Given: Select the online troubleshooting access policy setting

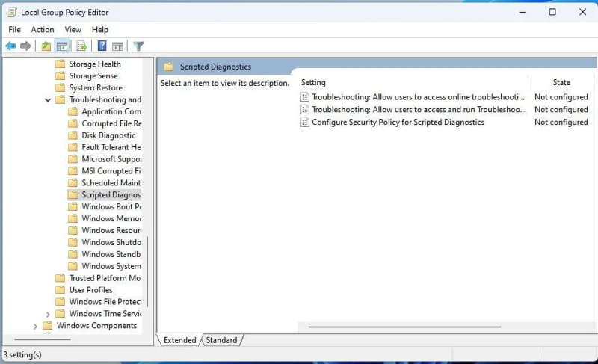Looking at the screenshot, I should (x=418, y=97).
